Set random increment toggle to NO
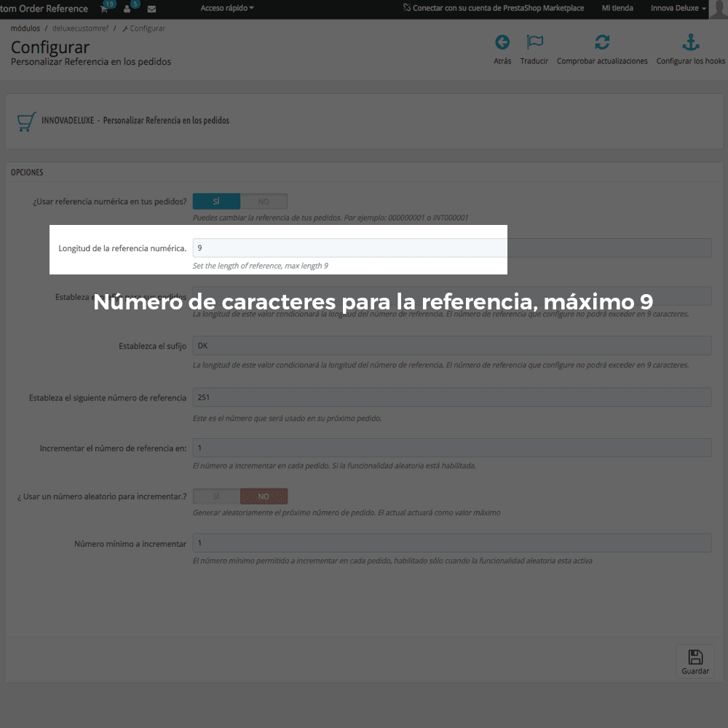Image resolution: width=728 pixels, height=728 pixels. 264,496
